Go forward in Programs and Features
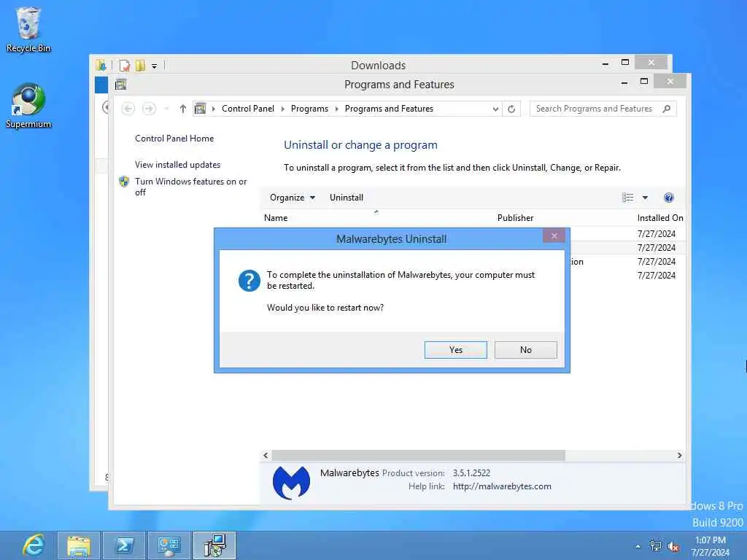 point(149,109)
